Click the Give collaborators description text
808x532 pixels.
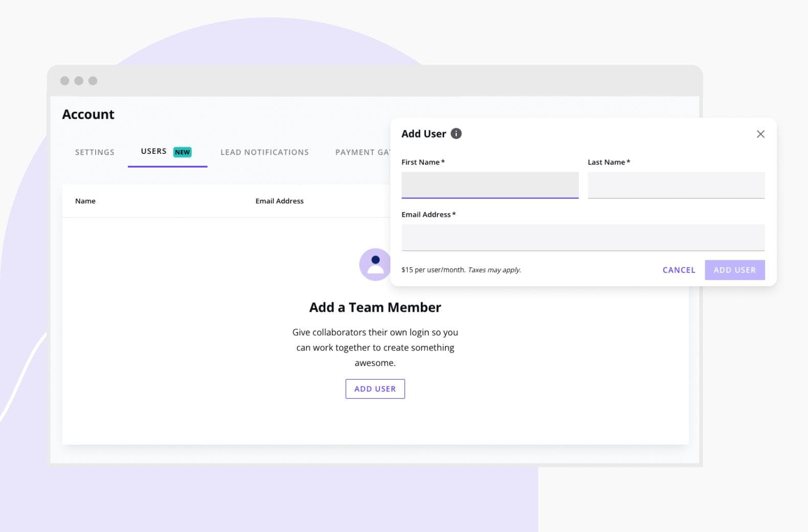pos(375,348)
